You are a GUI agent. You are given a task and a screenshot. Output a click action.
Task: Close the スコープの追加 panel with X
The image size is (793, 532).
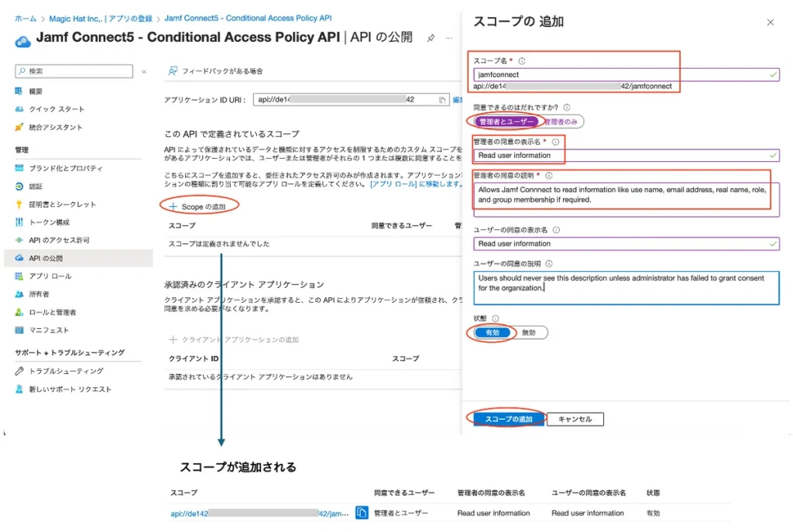770,22
